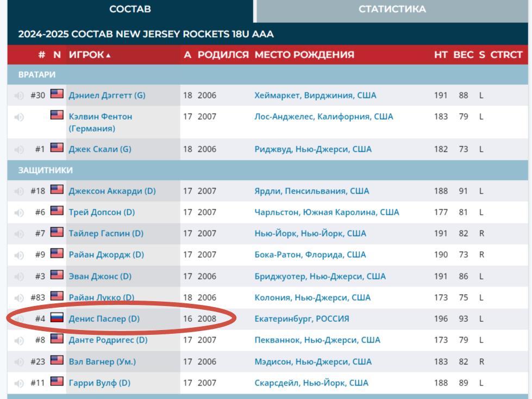The height and width of the screenshot is (399, 532).
Task: Open birthplace Риджвуд, Нью-Джерси, США
Action: [x=313, y=149]
